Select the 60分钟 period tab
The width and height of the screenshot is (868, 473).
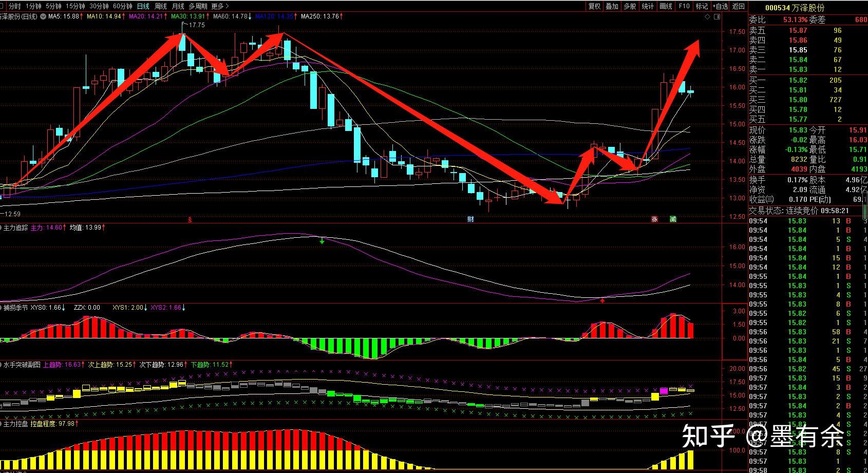[x=123, y=6]
